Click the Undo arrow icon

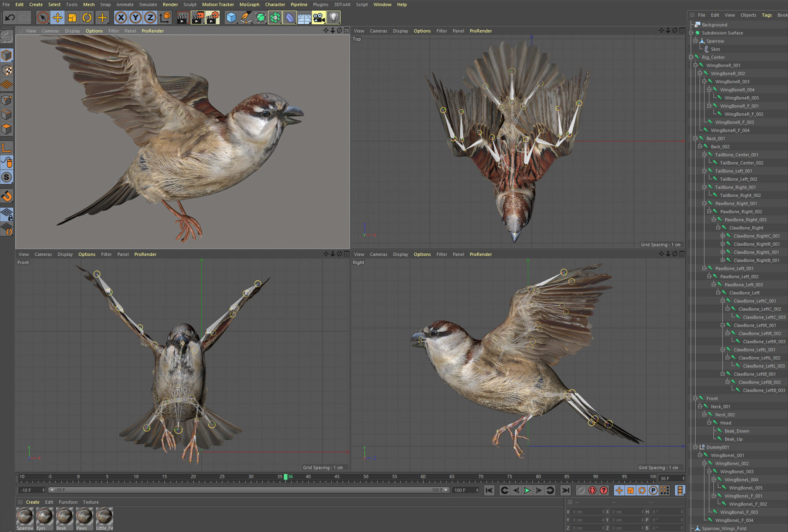tap(10, 17)
